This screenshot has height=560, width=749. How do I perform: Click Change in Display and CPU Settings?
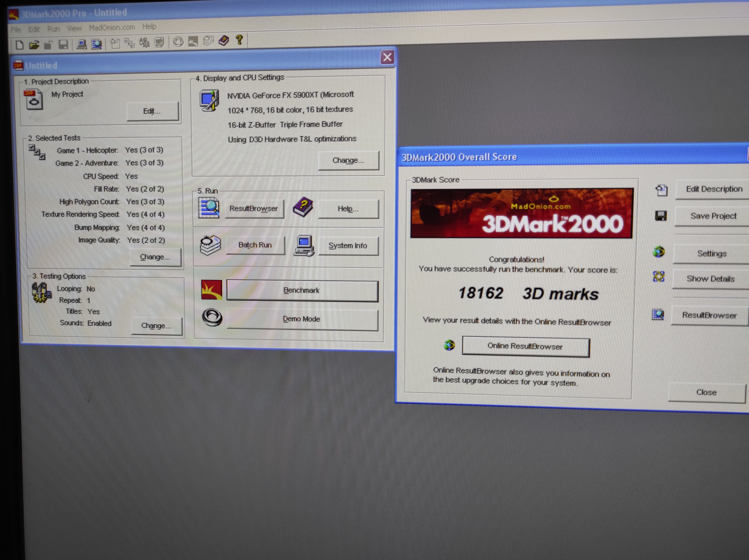[348, 160]
